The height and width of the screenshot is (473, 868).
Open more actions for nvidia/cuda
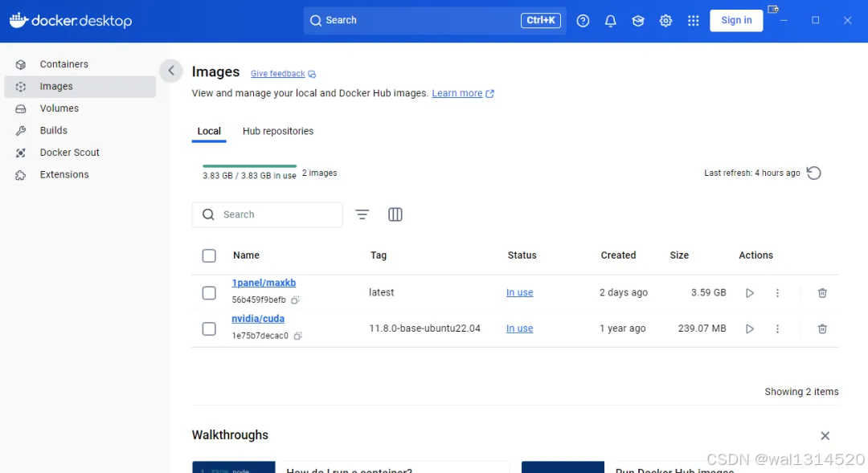pyautogui.click(x=777, y=328)
